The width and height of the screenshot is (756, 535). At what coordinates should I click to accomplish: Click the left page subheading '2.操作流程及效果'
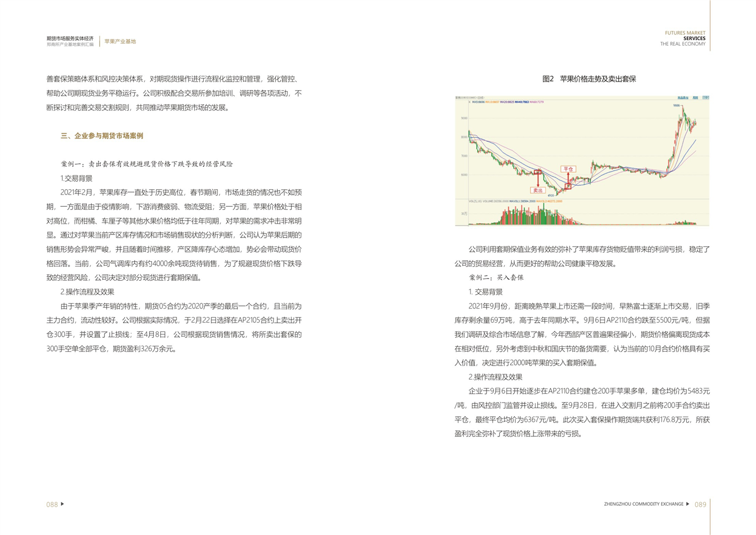click(87, 292)
